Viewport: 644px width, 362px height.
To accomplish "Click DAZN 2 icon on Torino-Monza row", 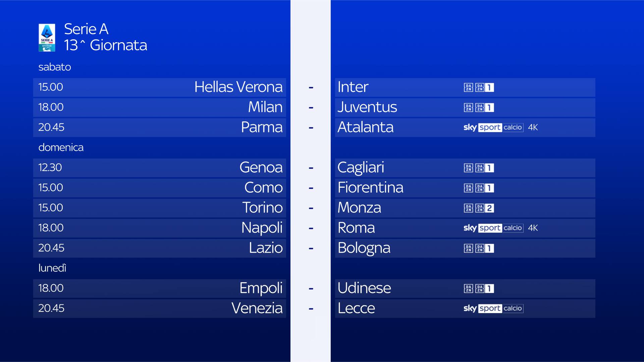I will (x=484, y=208).
